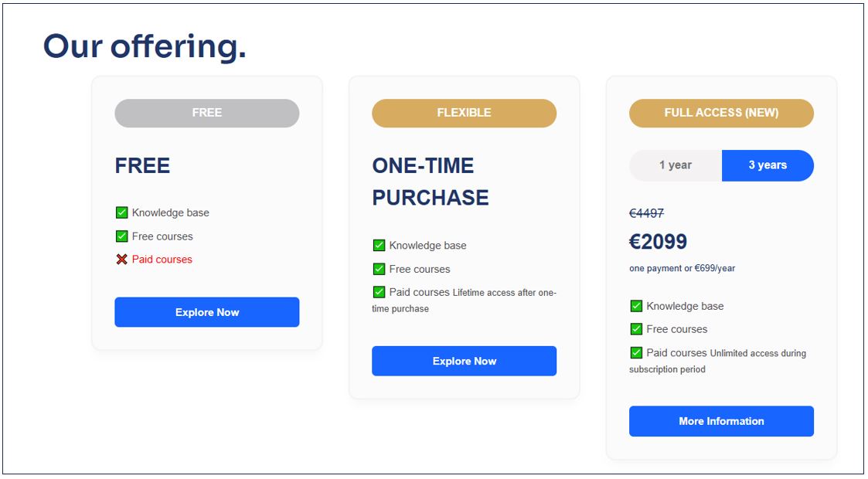The image size is (868, 479).
Task: Click Explore Now under One-Time Purchase
Action: [x=464, y=361]
